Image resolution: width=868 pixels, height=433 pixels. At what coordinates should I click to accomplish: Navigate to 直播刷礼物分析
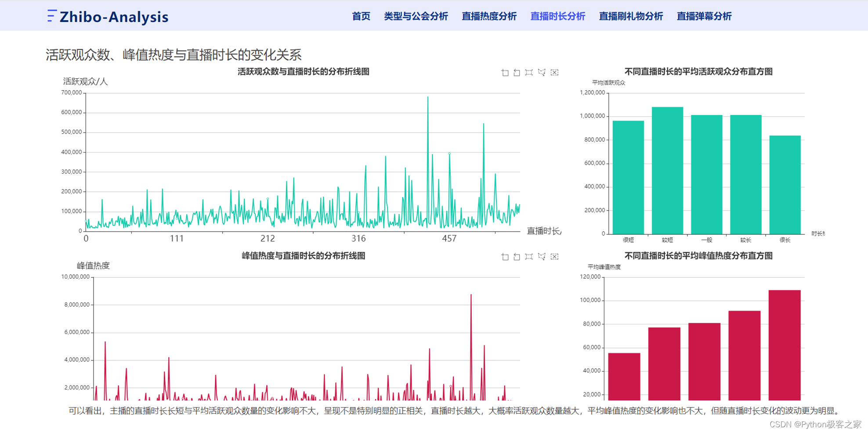[x=631, y=16]
